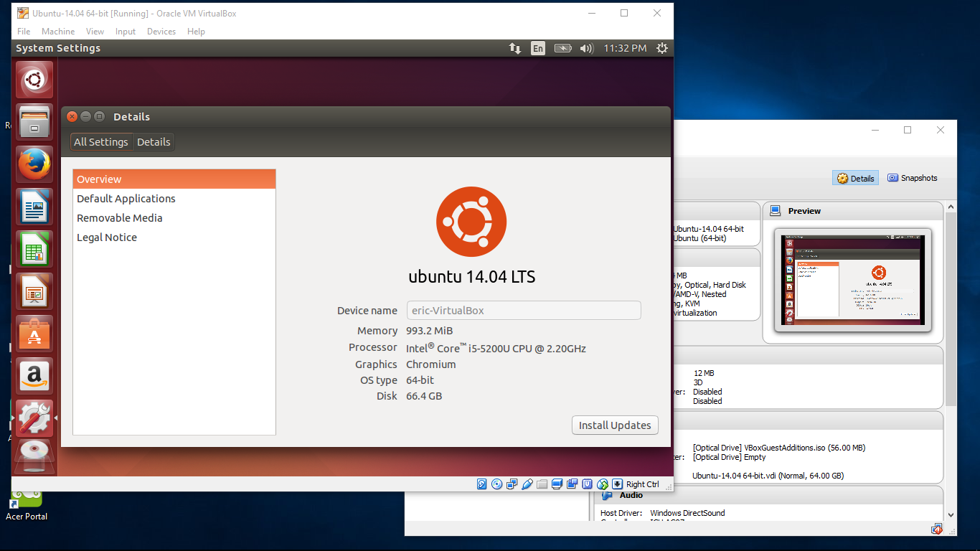
Task: Open the battery indicator in Ubuntu panel
Action: click(x=563, y=48)
